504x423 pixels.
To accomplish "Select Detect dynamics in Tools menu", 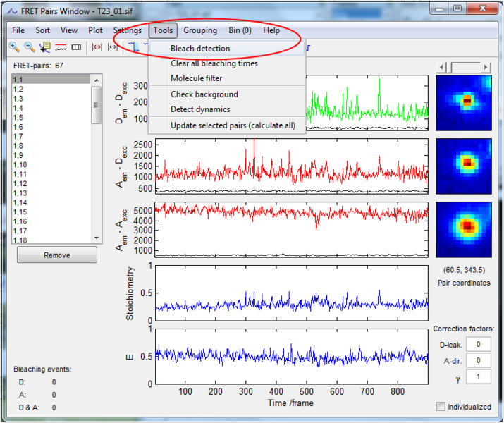I will [200, 109].
